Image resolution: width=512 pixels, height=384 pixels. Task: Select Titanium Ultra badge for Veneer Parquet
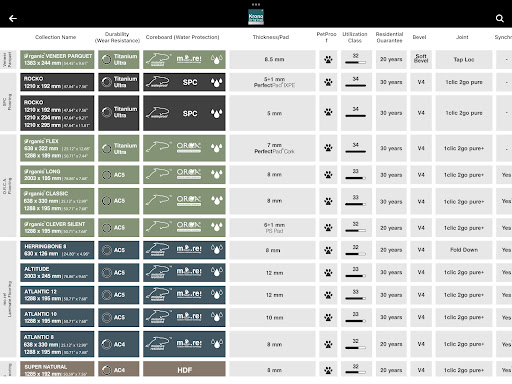pyautogui.click(x=119, y=60)
